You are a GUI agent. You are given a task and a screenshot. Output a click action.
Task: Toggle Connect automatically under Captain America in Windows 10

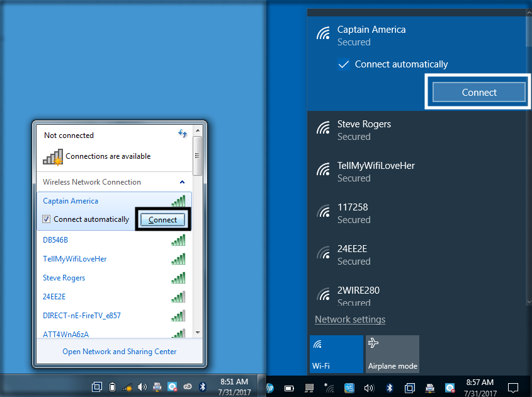(344, 64)
